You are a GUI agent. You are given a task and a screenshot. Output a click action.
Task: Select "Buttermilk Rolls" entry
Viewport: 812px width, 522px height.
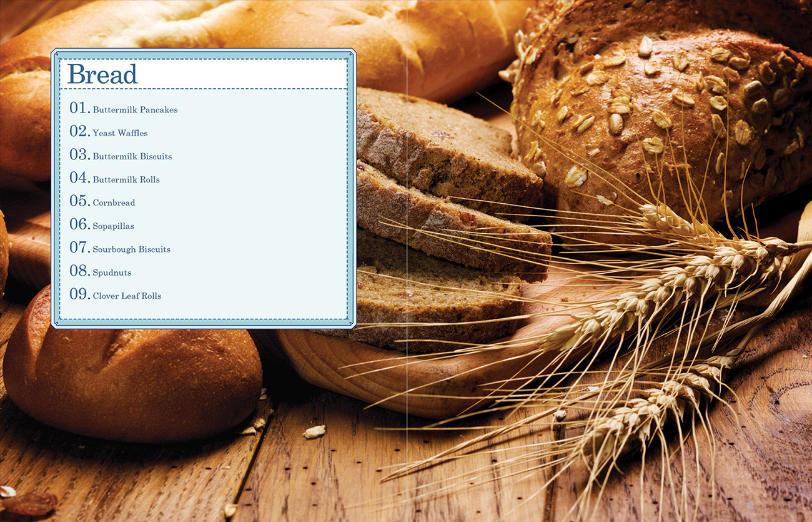[x=114, y=178]
